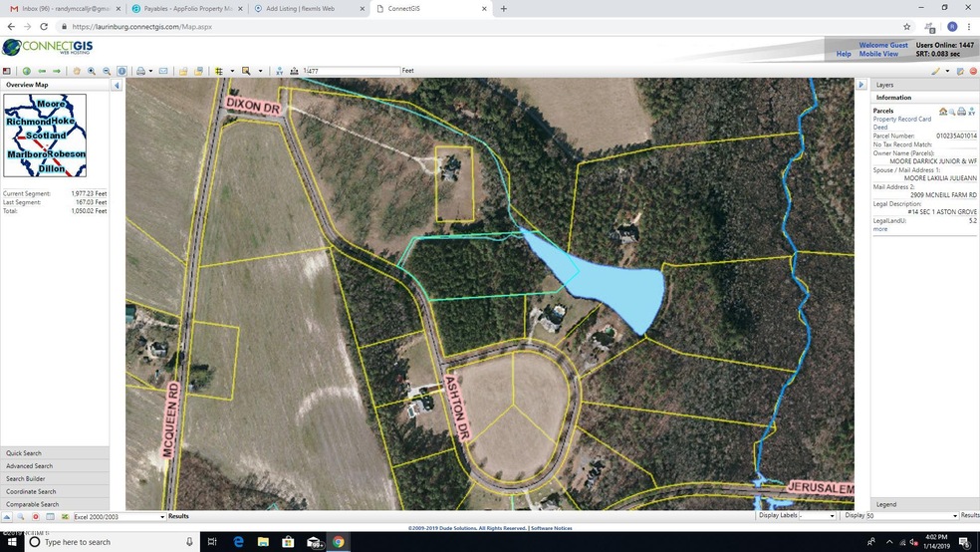Click the Zoom In magnifier tool

(92, 71)
